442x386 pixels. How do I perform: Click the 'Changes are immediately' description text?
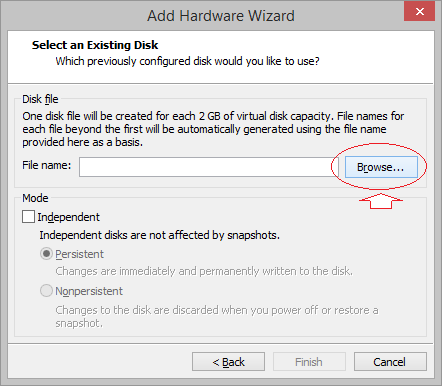point(204,271)
